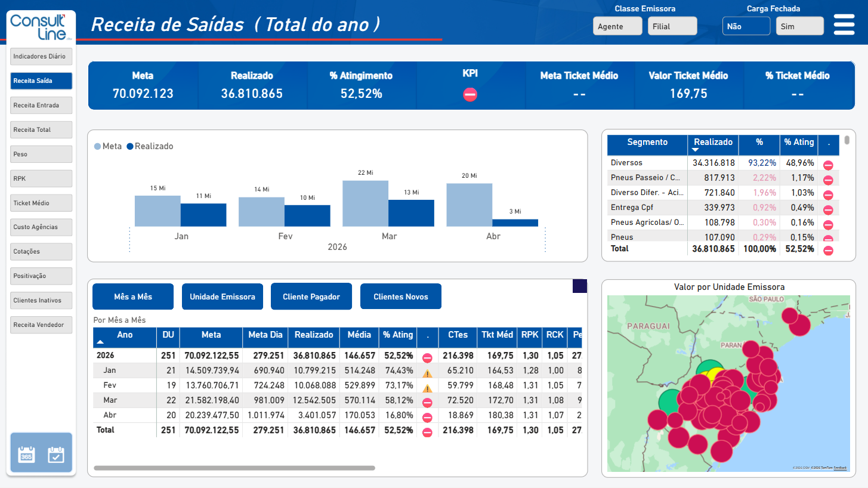Image resolution: width=868 pixels, height=488 pixels.
Task: Open the RPK page in the sidebar
Action: [x=41, y=178]
